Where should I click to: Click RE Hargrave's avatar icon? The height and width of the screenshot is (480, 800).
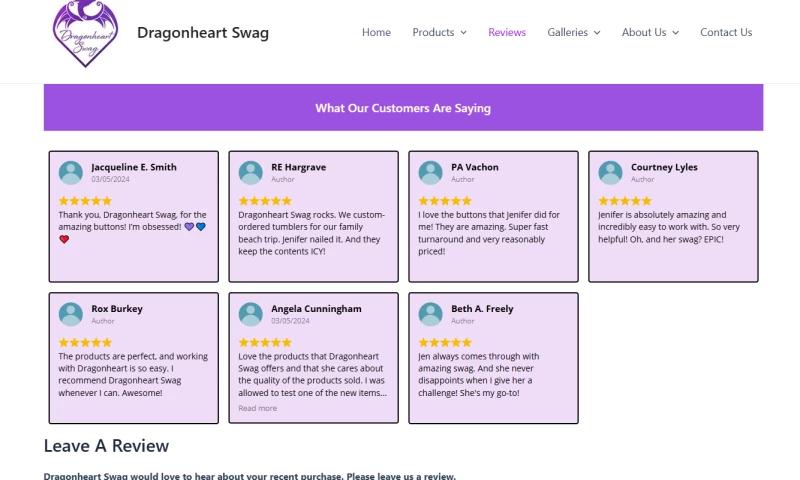(x=251, y=173)
